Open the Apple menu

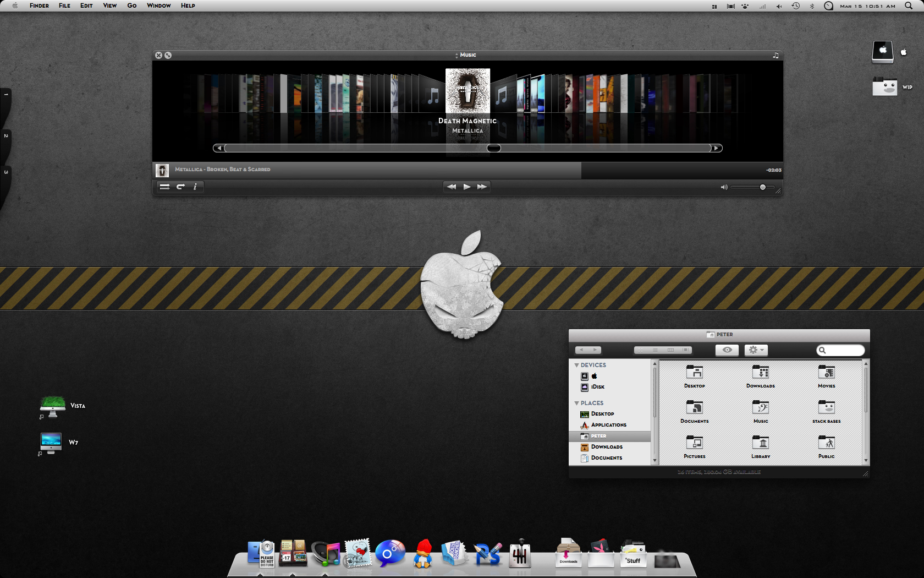(15, 6)
